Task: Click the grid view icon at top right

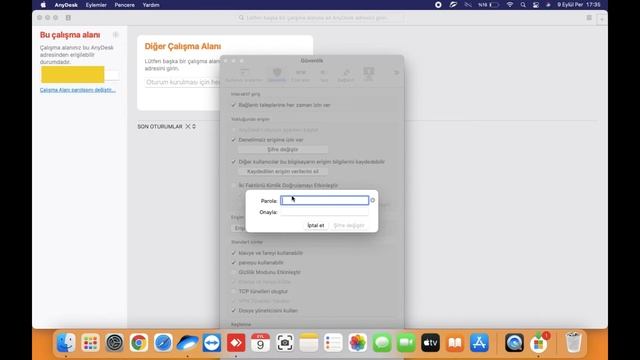Action: point(589,18)
